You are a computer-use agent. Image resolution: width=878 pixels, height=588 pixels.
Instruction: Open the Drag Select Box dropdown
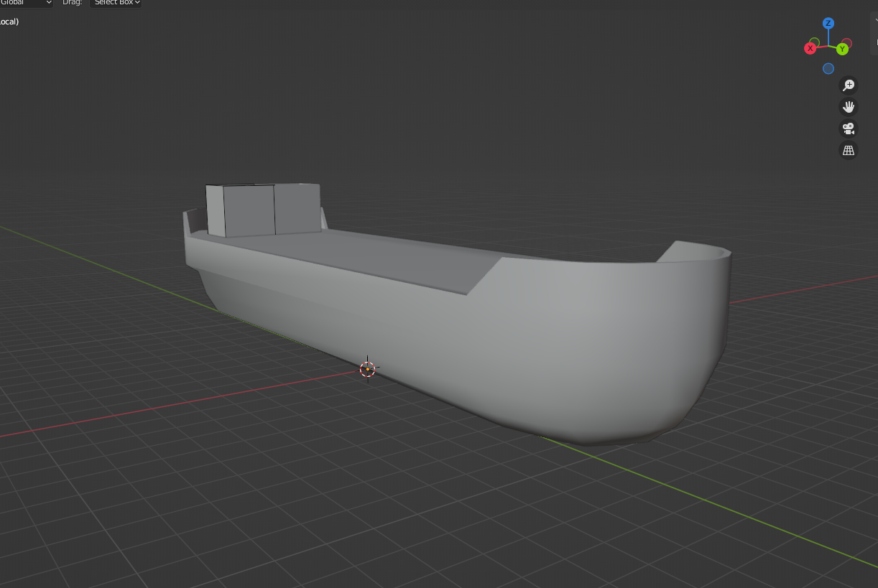[115, 3]
